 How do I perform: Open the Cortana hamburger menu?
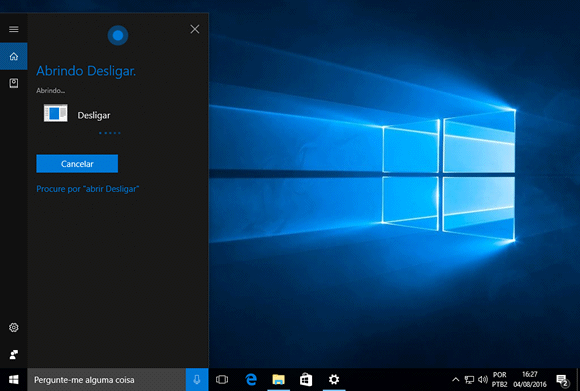pos(14,29)
